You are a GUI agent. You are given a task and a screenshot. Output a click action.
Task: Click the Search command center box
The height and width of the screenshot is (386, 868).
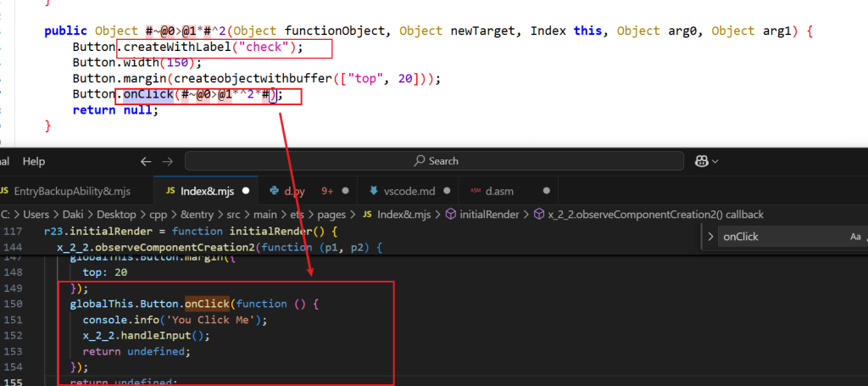pyautogui.click(x=435, y=161)
